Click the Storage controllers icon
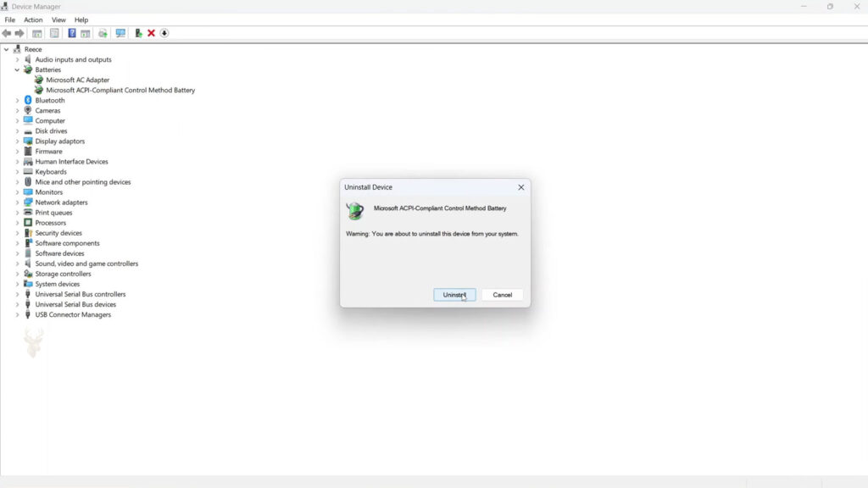The image size is (868, 488). click(x=28, y=274)
